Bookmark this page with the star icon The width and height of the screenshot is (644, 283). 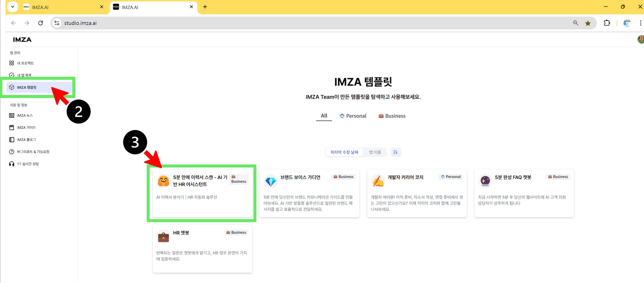[588, 23]
